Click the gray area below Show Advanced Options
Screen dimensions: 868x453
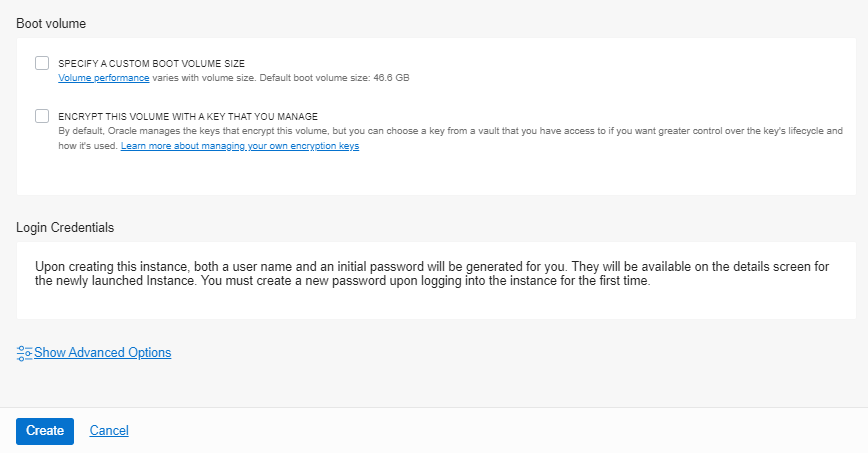tap(400, 385)
